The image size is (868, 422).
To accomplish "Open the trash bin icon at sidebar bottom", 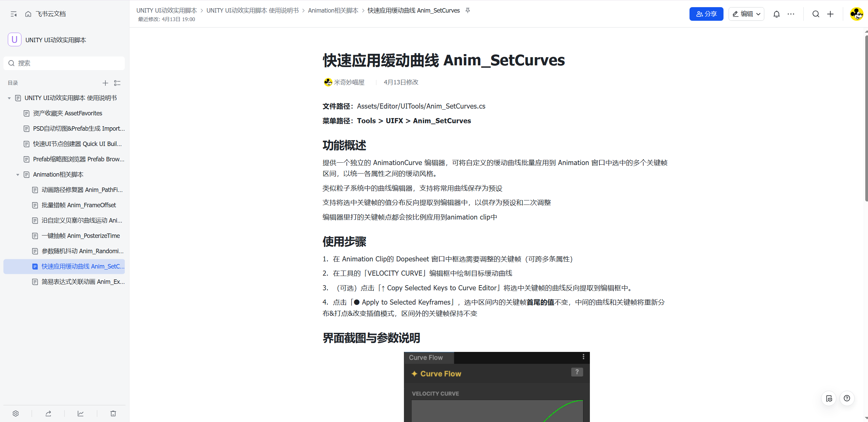I will 113,413.
